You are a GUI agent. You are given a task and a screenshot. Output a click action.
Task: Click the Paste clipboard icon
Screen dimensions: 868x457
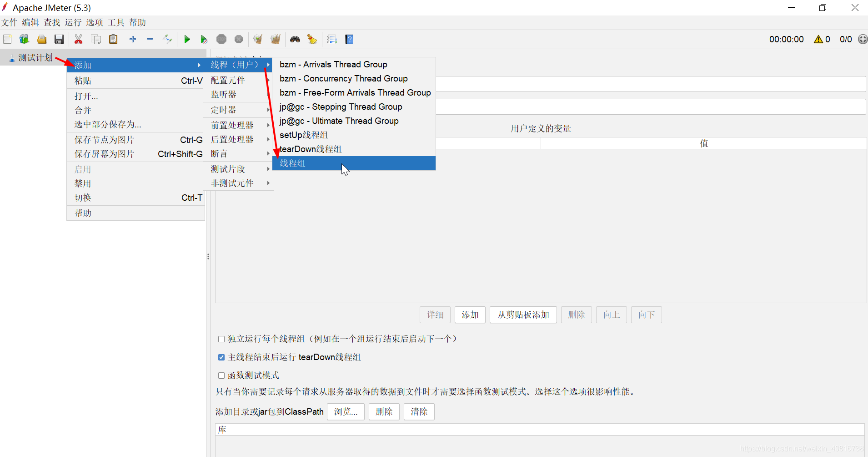tap(113, 39)
